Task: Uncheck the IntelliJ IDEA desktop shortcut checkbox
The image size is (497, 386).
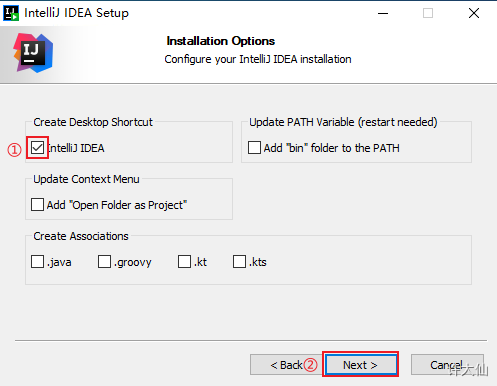Action: point(37,148)
